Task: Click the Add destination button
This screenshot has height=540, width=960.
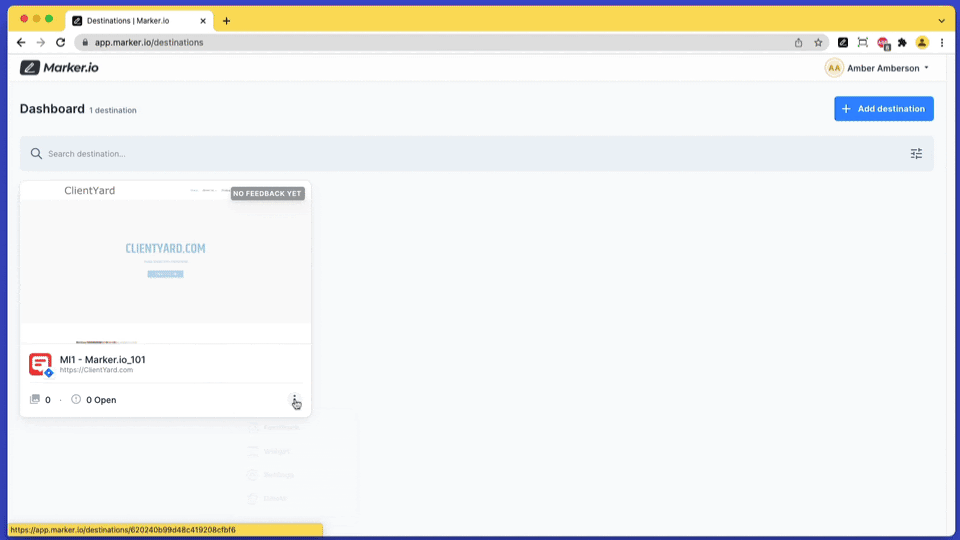Action: coord(883,108)
